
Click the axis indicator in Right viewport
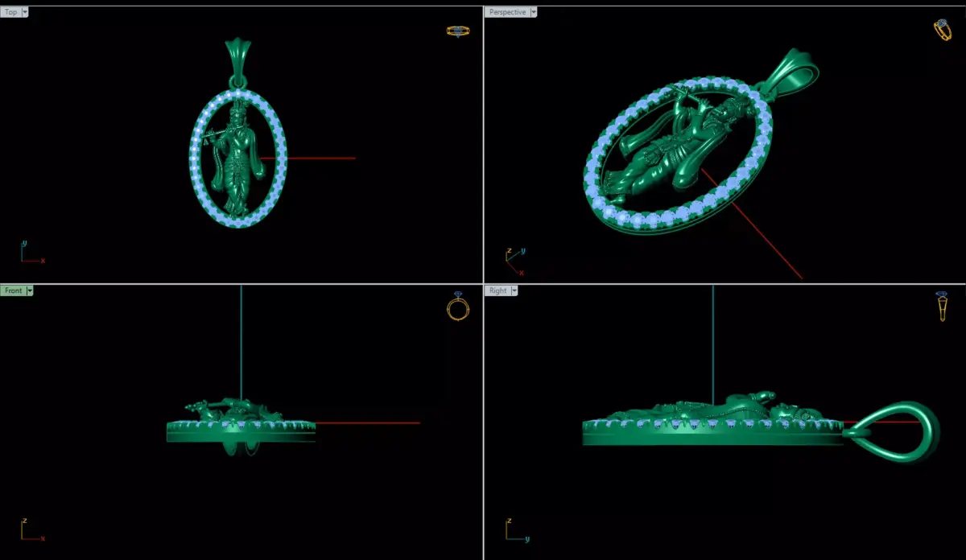517,530
